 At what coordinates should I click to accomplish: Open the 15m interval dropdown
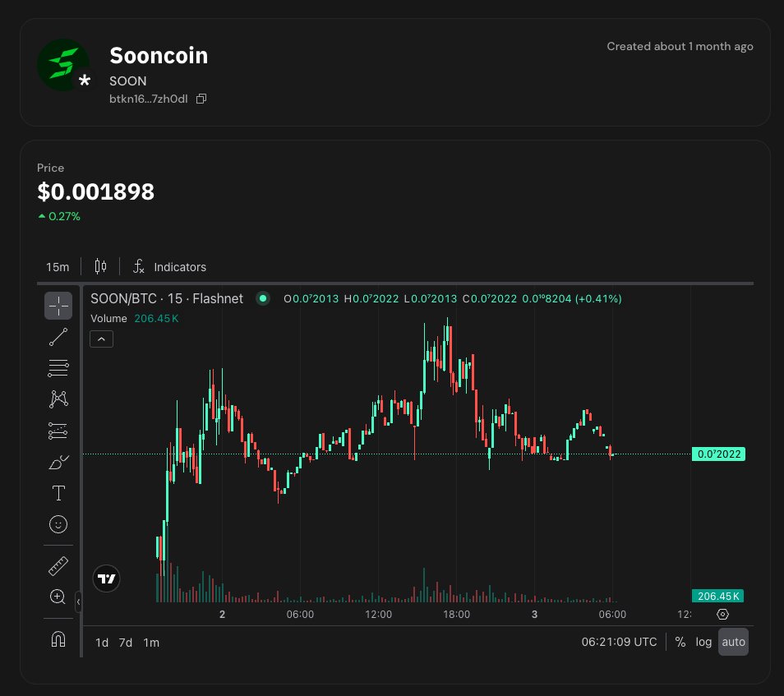click(x=58, y=267)
